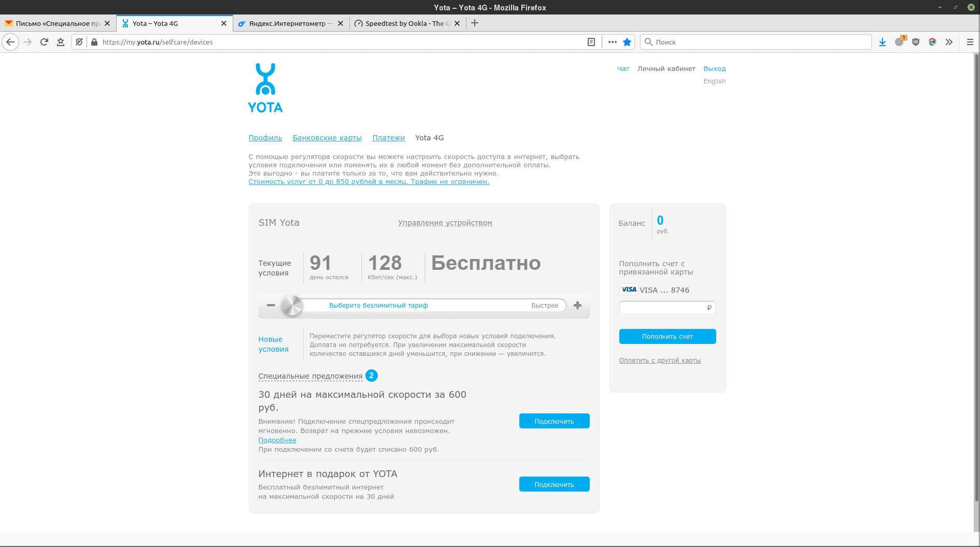This screenshot has width=980, height=547.
Task: Close the Speedtest by Ookla tab
Action: pyautogui.click(x=457, y=23)
